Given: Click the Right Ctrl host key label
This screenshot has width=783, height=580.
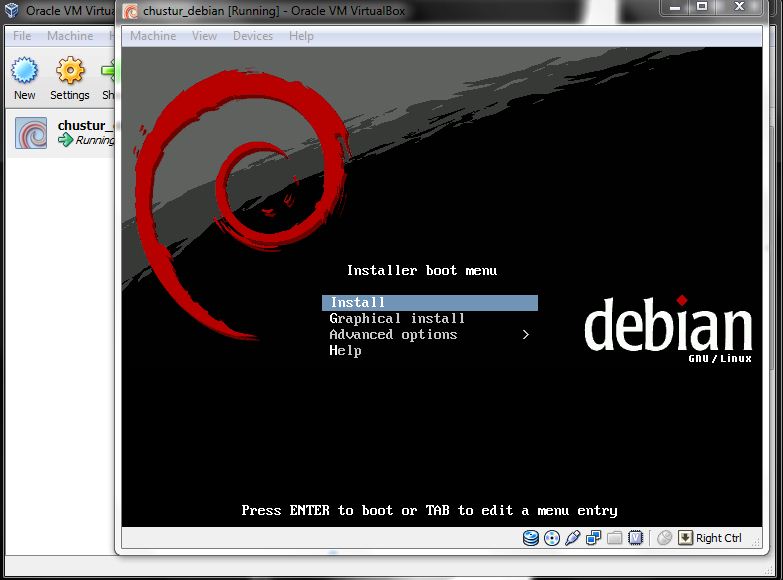Looking at the screenshot, I should [x=719, y=538].
